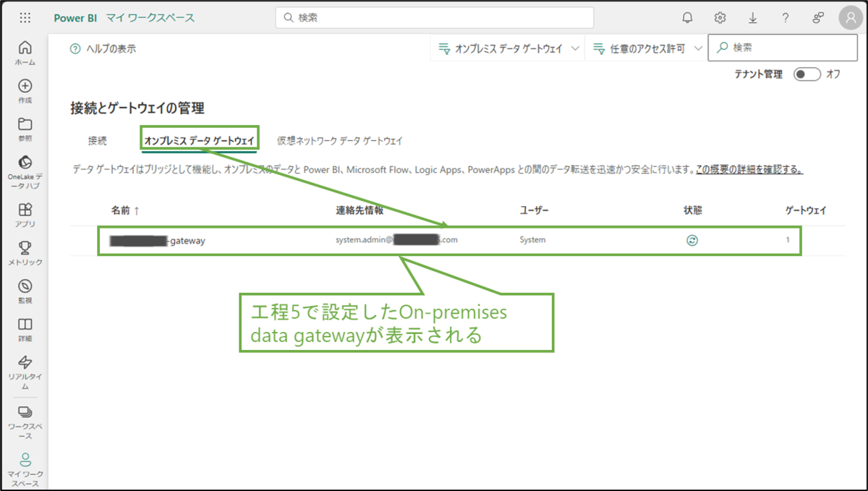Open the Create (作成) sidebar icon
The image size is (868, 491).
pyautogui.click(x=25, y=90)
